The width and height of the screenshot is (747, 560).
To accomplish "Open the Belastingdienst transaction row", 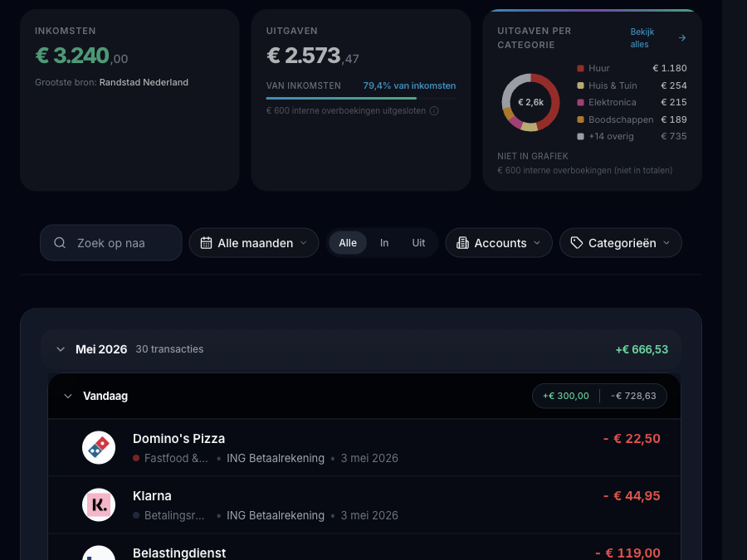I will tap(364, 548).
